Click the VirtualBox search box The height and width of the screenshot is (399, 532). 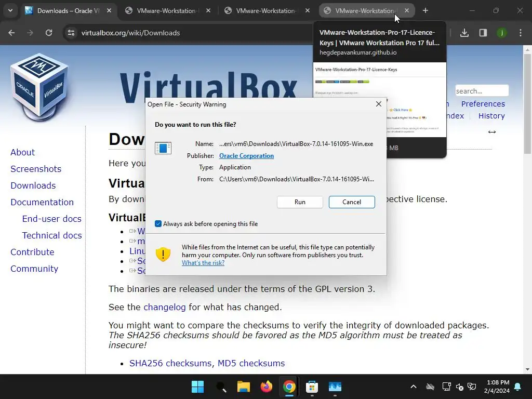(x=482, y=91)
